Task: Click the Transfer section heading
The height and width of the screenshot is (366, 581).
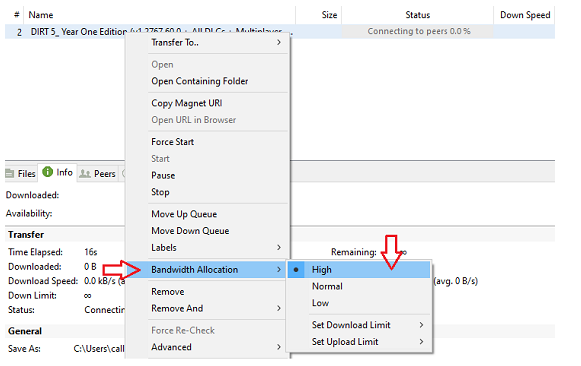Action: pyautogui.click(x=26, y=235)
